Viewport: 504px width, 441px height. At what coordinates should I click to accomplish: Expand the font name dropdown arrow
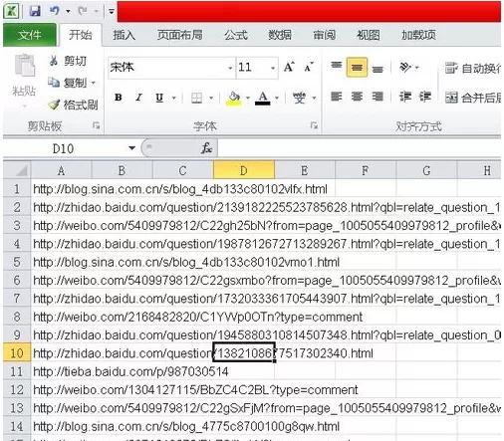[x=230, y=68]
